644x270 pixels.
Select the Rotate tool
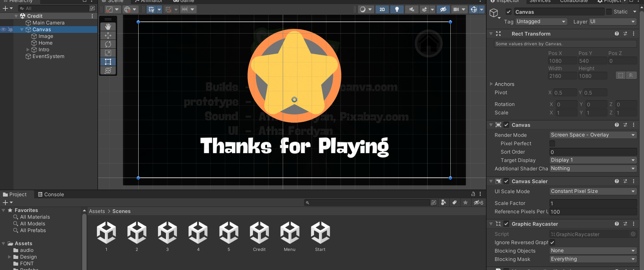[108, 44]
